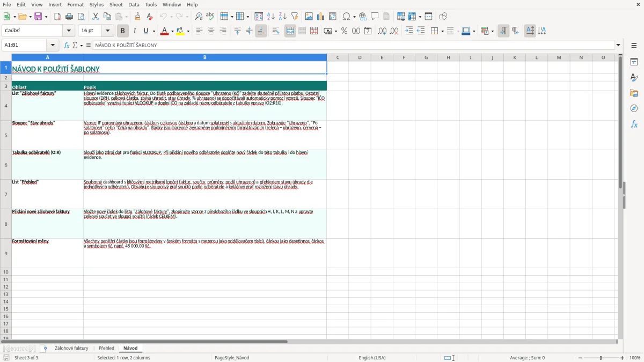Open the Function Wizard fx icon
The width and height of the screenshot is (644, 362).
pos(67,45)
